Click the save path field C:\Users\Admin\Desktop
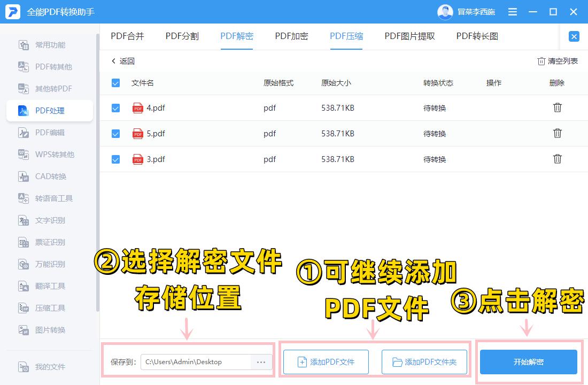 click(x=196, y=362)
